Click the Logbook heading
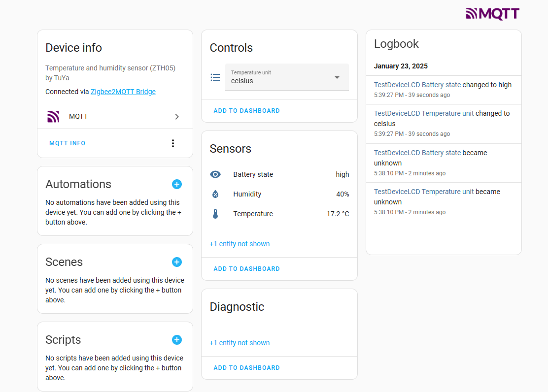The image size is (548, 392). pos(396,44)
